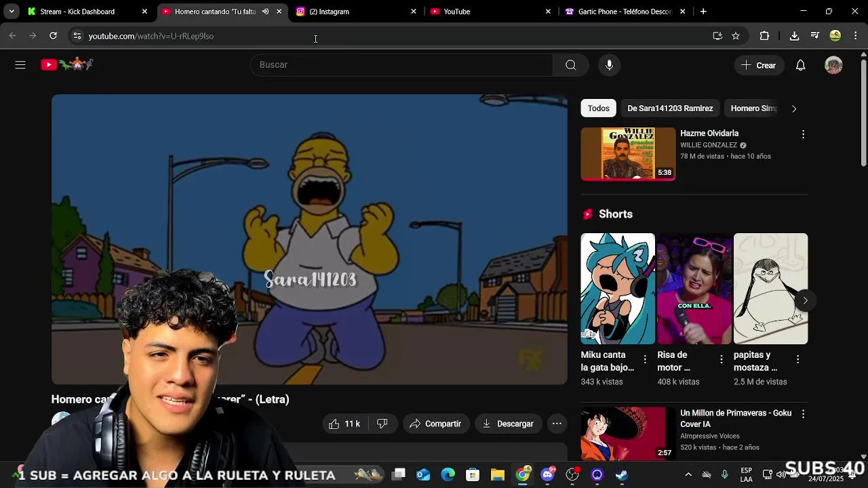Go back in browser history
Screen dimensions: 868x488
click(x=13, y=36)
